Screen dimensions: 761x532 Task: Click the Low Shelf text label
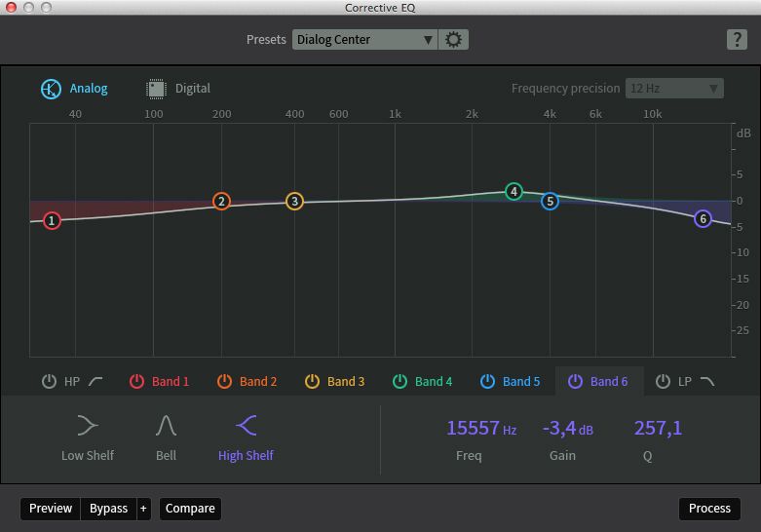(x=88, y=455)
